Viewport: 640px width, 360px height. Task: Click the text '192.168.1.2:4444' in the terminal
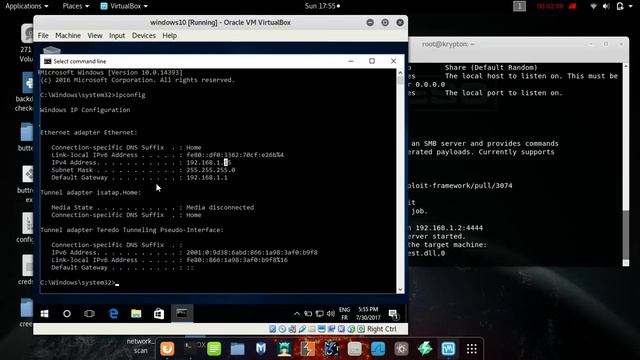(449, 228)
